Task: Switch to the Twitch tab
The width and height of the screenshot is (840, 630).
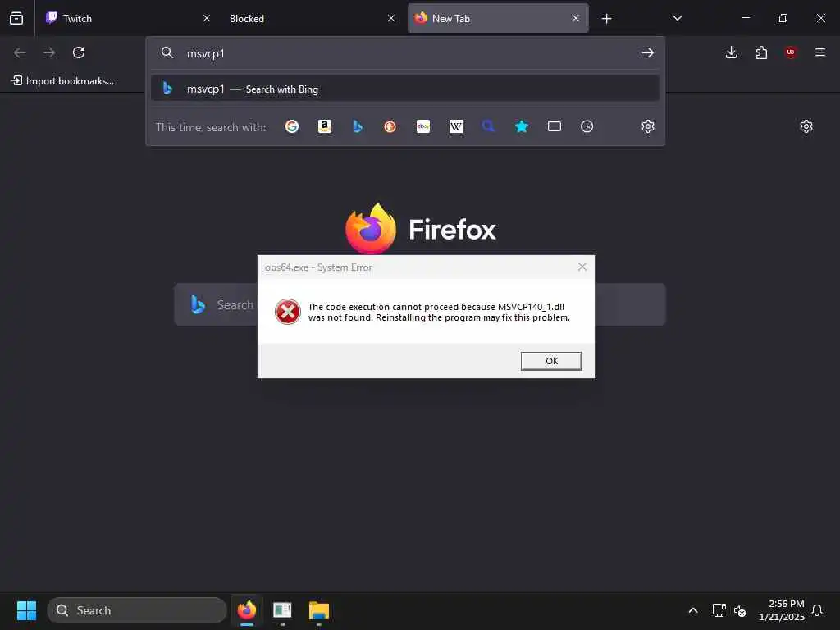Action: [129, 18]
